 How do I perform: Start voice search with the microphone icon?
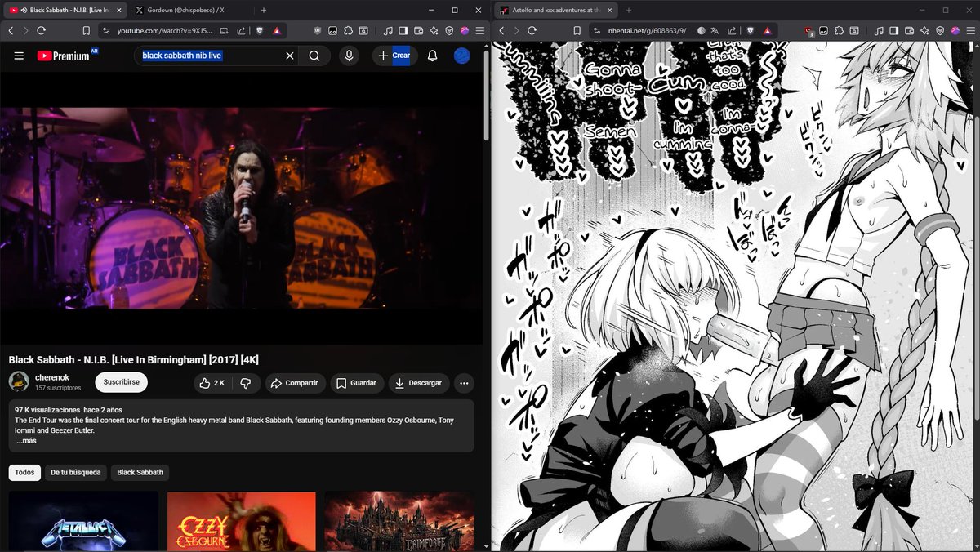(349, 56)
